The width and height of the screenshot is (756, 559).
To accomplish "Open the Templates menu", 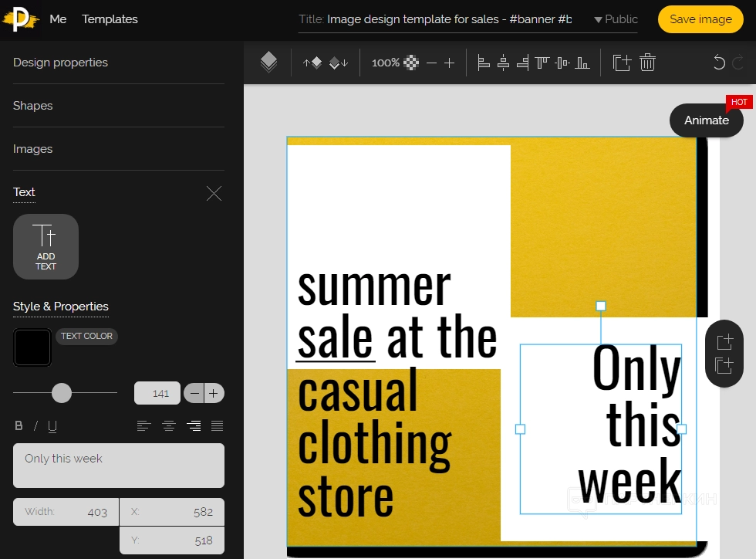I will tap(110, 19).
